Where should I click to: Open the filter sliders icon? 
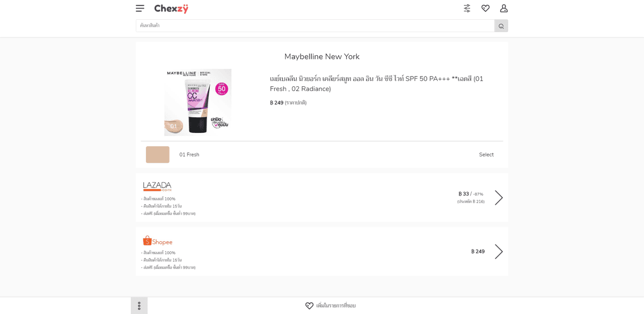point(467,8)
